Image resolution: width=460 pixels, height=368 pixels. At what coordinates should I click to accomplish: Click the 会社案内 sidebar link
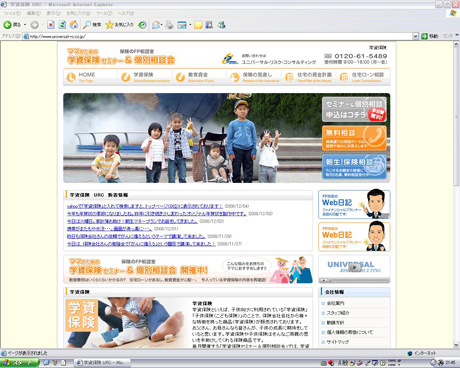point(336,303)
